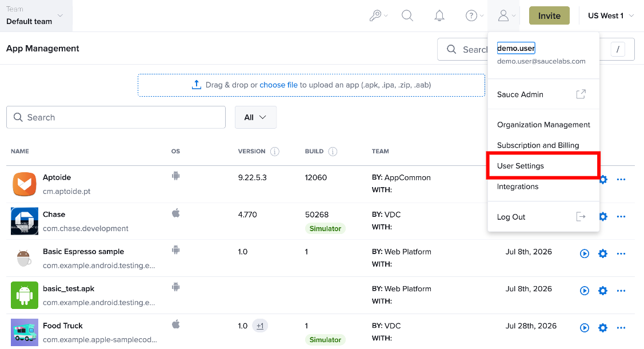Image resolution: width=644 pixels, height=349 pixels.
Task: Open more options for Basic Espresso sample
Action: point(621,253)
